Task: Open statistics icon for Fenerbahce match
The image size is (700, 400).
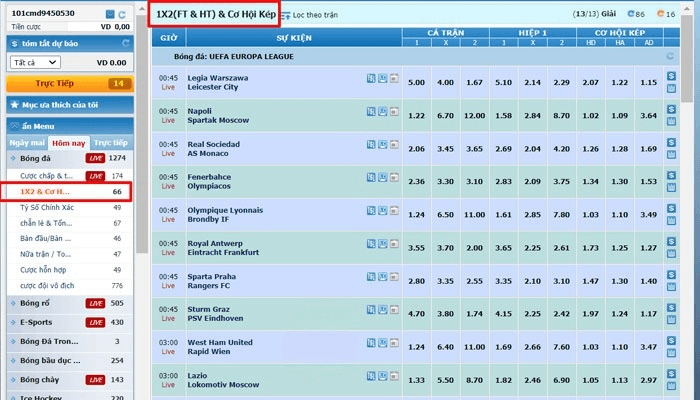Action: click(371, 177)
